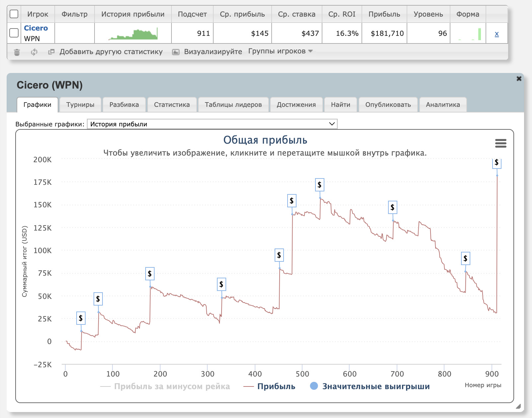This screenshot has width=532, height=418.
Task: Check the Cicero player row checkbox
Action: tap(14, 33)
